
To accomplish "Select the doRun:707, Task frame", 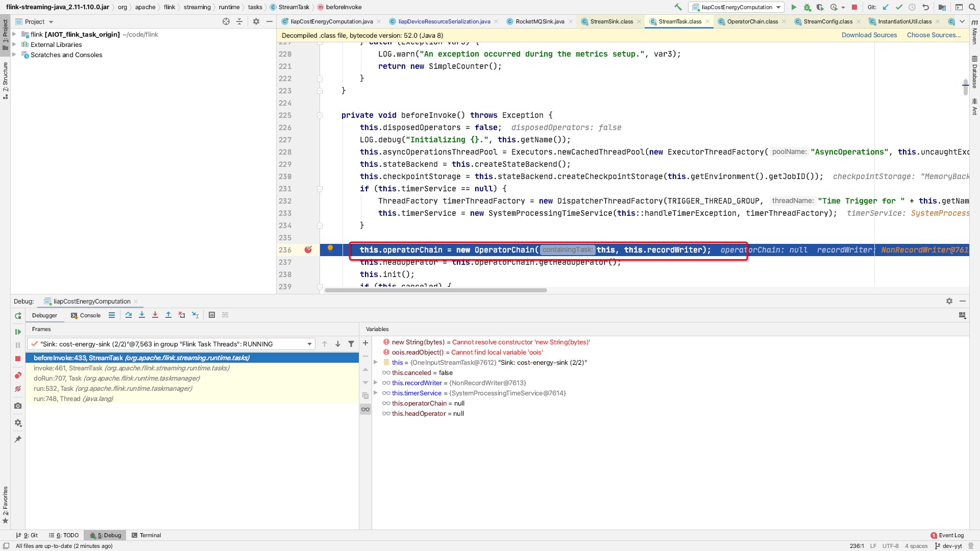I will pos(192,379).
